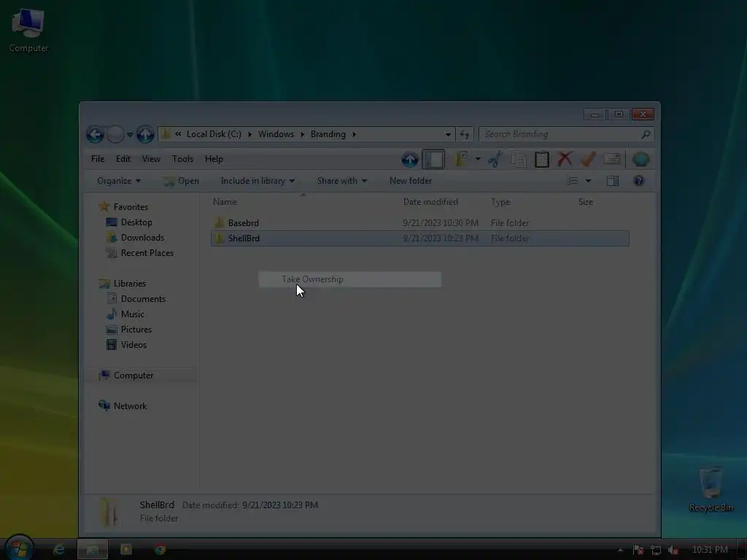Click the envelope Email icon in toolbar

[x=612, y=159]
